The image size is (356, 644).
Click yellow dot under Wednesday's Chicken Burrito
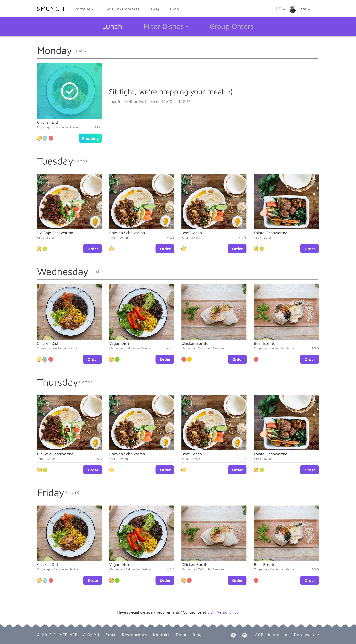pyautogui.click(x=189, y=359)
